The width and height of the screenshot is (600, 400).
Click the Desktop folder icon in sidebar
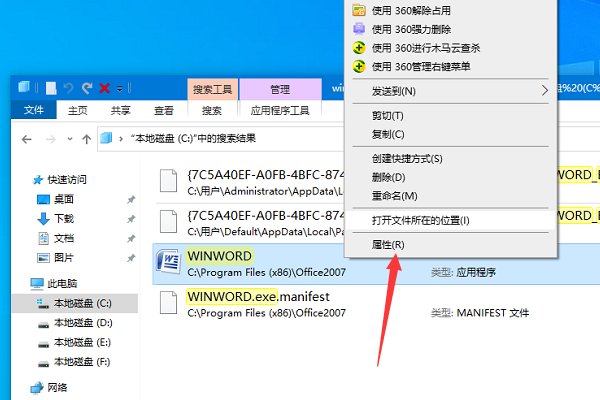coord(43,199)
